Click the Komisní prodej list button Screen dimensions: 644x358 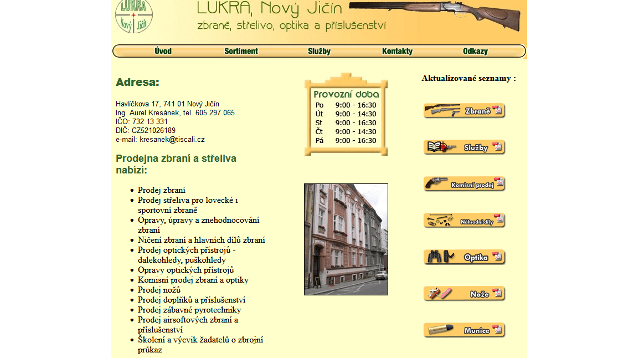[464, 184]
